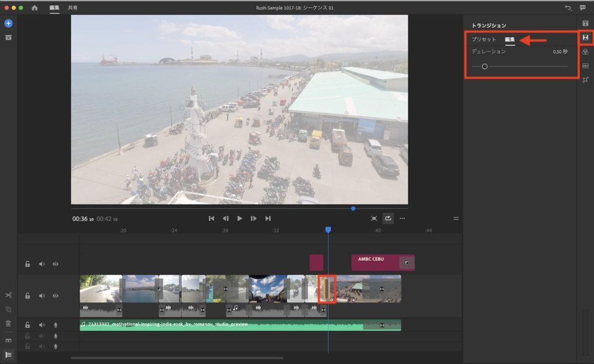Expand the control tracks list button
This screenshot has width=594, height=364.
point(9,354)
